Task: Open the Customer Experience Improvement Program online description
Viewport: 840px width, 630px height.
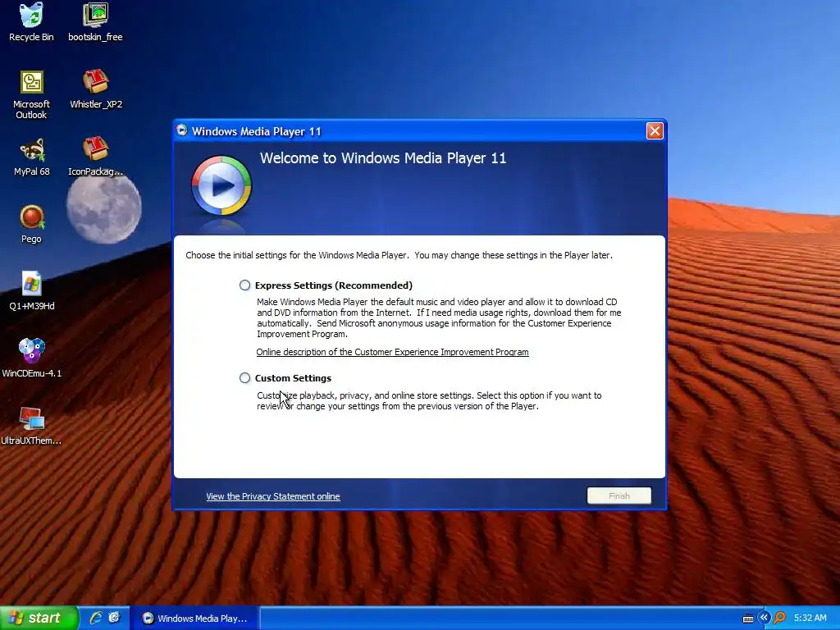Action: 392,352
